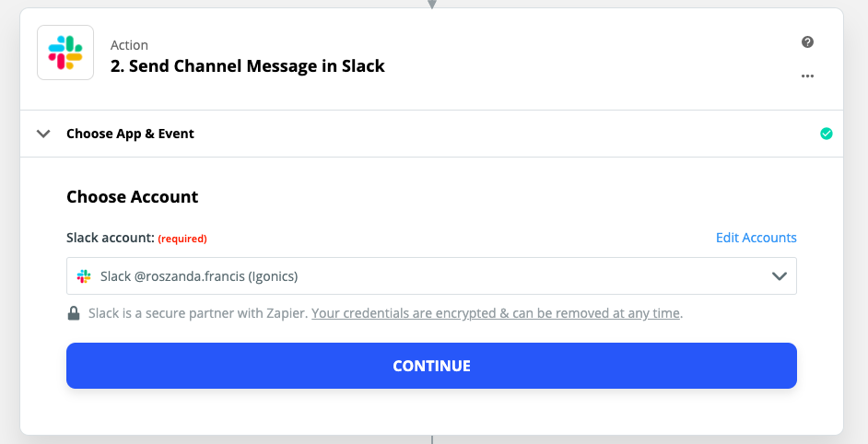Click the small Slack icon in account field
The width and height of the screenshot is (868, 444).
point(84,276)
